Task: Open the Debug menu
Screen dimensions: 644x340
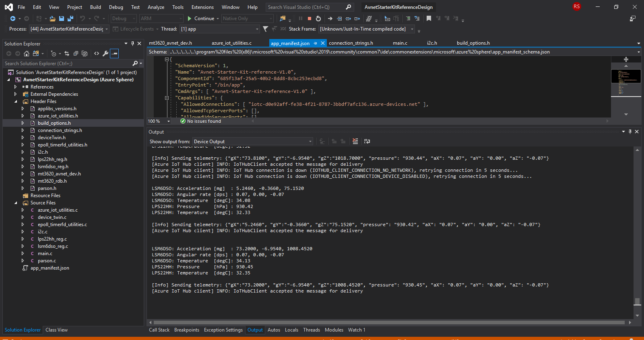Action: coord(116,7)
